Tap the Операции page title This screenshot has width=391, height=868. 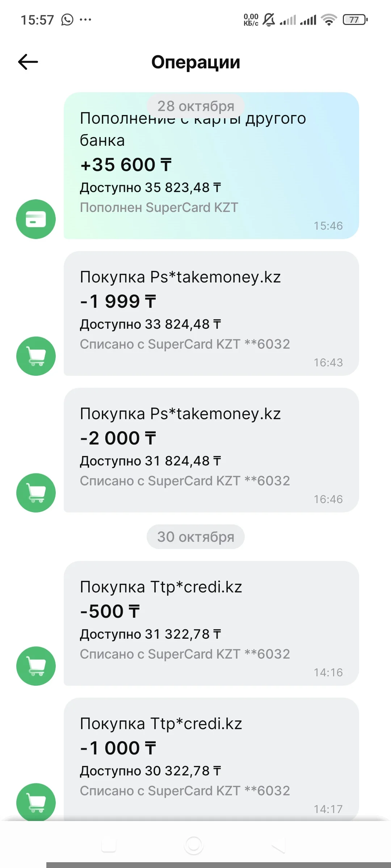tap(195, 62)
